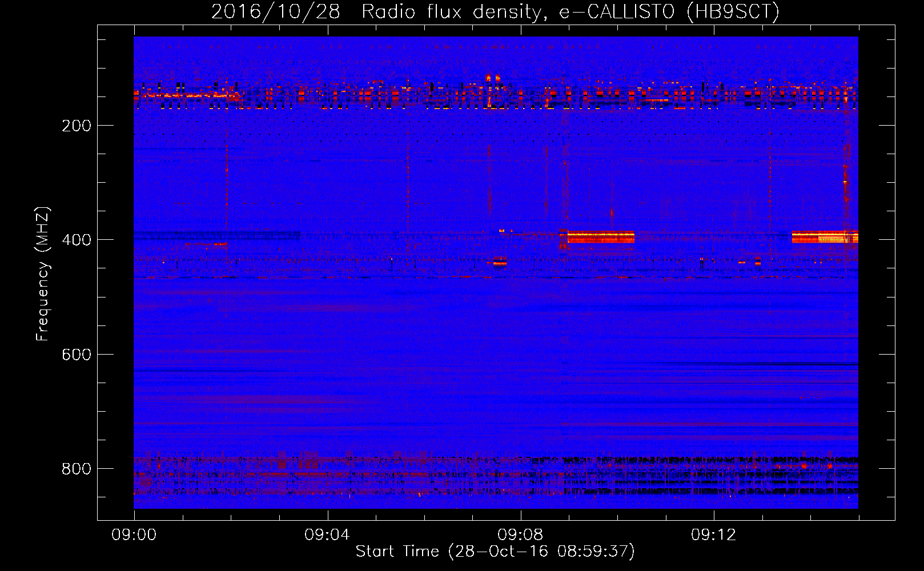Viewport: 924px width, 571px height.
Task: Click the '400' frequency tick label
Action: [x=77, y=240]
